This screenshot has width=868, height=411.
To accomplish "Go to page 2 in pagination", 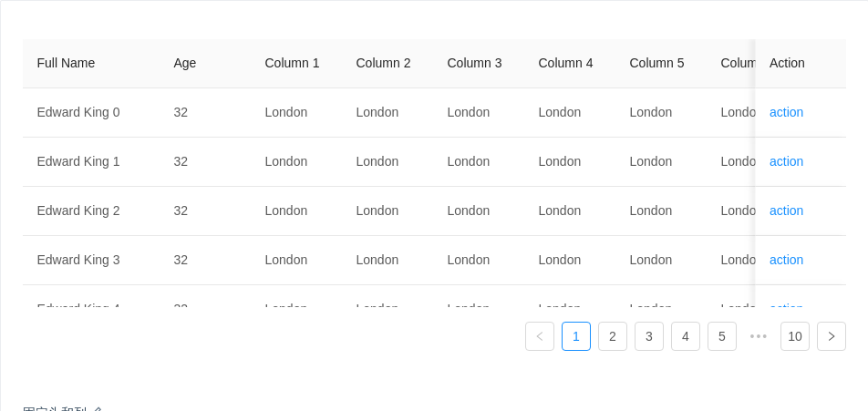I will (613, 336).
